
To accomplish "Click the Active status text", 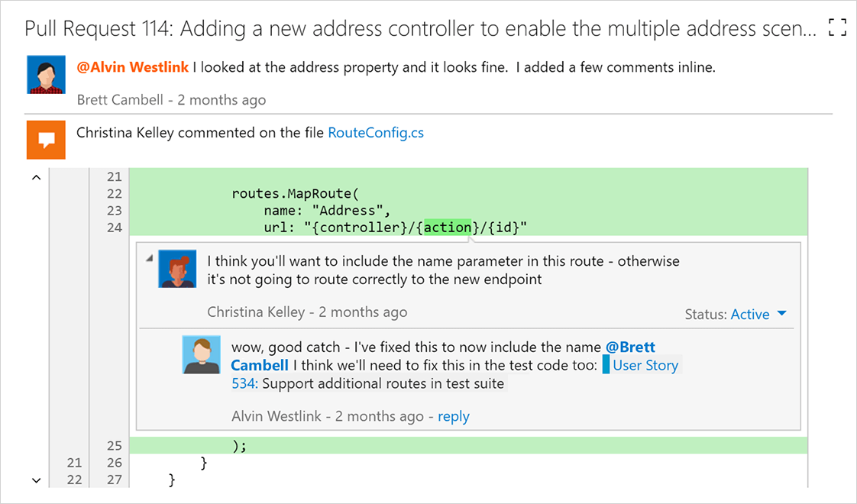I will [x=750, y=315].
